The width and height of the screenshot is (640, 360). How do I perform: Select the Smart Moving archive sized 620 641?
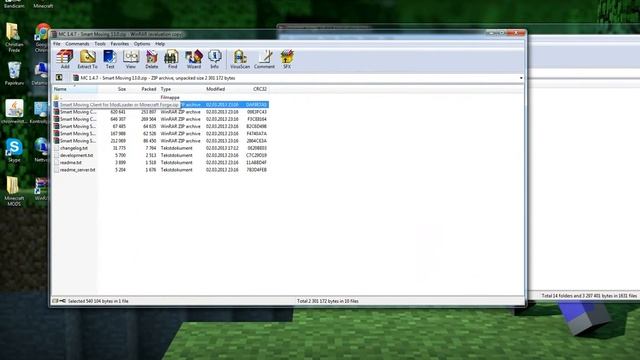[x=160, y=112]
